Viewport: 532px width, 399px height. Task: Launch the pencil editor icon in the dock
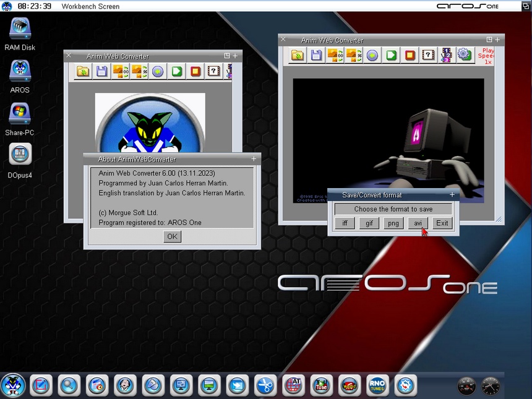[x=41, y=385]
